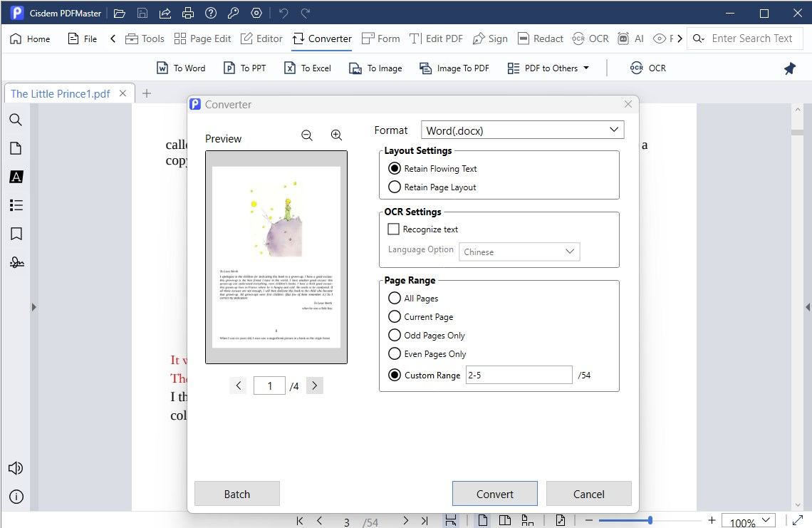Image resolution: width=812 pixels, height=528 pixels.
Task: Open file via folder icon in title bar
Action: click(x=120, y=14)
